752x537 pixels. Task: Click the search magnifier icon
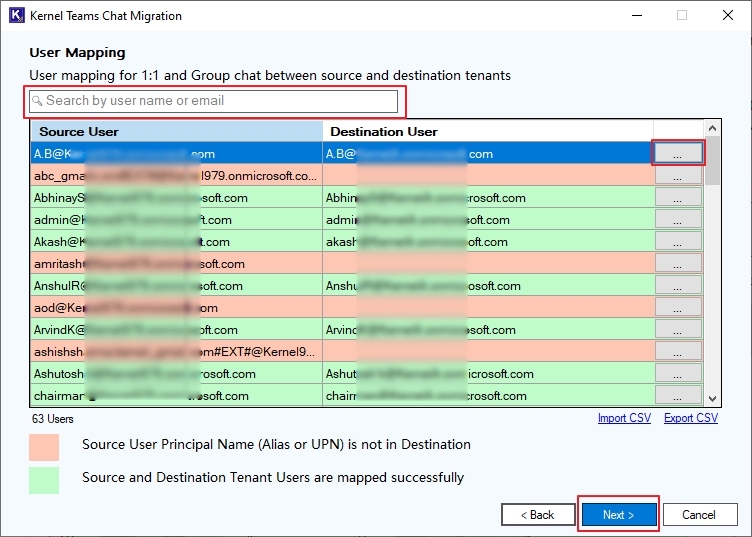point(37,101)
